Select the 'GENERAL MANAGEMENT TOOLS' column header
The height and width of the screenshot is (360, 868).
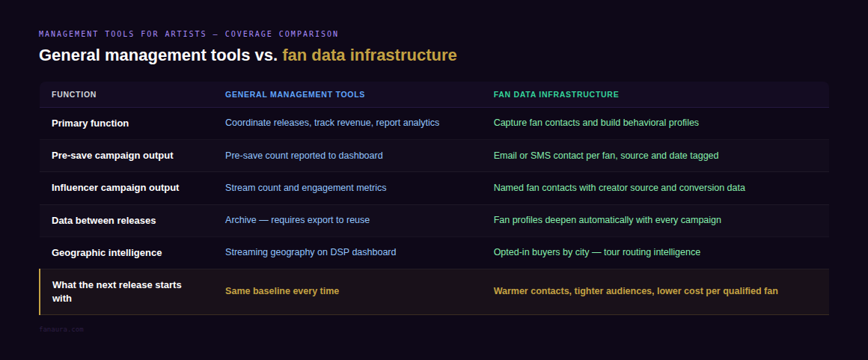pyautogui.click(x=295, y=95)
